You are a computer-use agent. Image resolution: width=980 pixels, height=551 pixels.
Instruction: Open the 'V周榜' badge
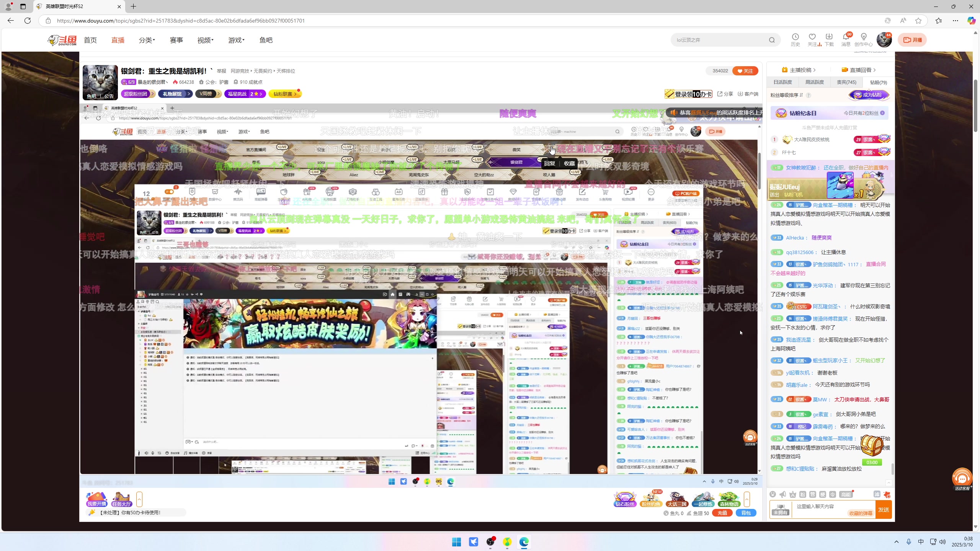click(x=208, y=94)
